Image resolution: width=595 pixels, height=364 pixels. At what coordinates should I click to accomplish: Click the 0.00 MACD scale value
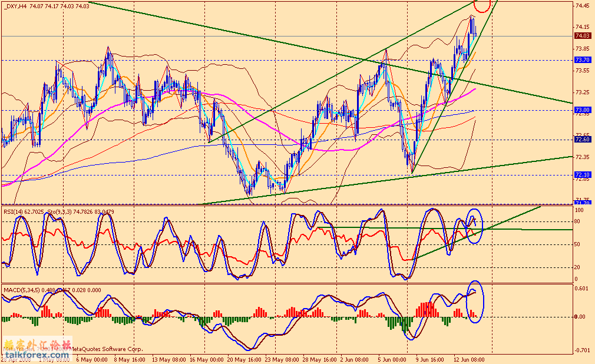[581, 317]
